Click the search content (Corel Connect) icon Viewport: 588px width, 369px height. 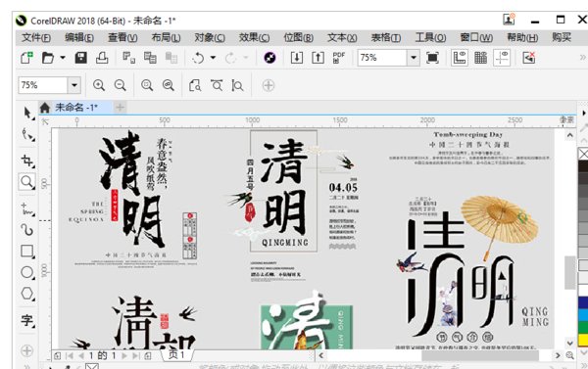(x=269, y=58)
